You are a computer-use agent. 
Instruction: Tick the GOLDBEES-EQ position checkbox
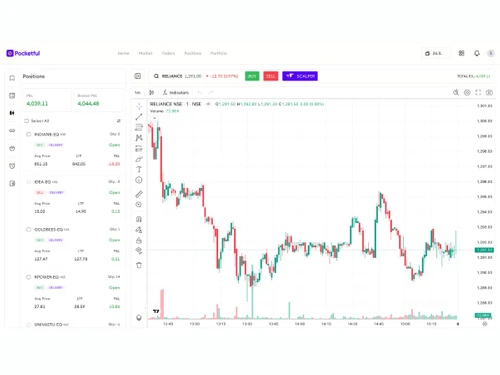tap(29, 229)
